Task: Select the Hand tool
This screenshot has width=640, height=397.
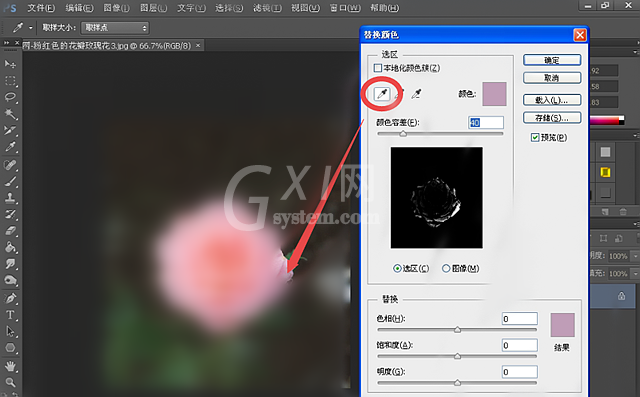Action: point(10,366)
